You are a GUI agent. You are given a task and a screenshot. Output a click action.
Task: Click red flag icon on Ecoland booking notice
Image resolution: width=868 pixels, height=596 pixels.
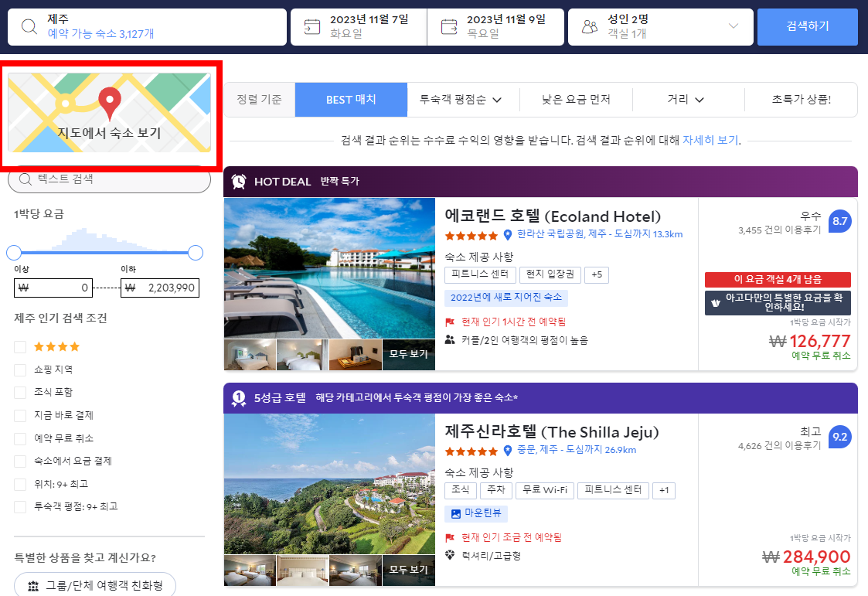tap(450, 322)
